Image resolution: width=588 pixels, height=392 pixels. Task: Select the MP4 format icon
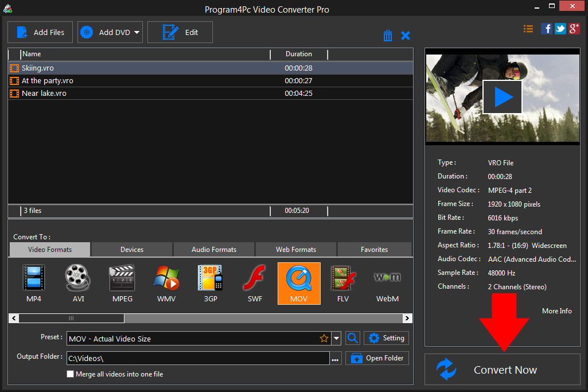click(x=34, y=284)
